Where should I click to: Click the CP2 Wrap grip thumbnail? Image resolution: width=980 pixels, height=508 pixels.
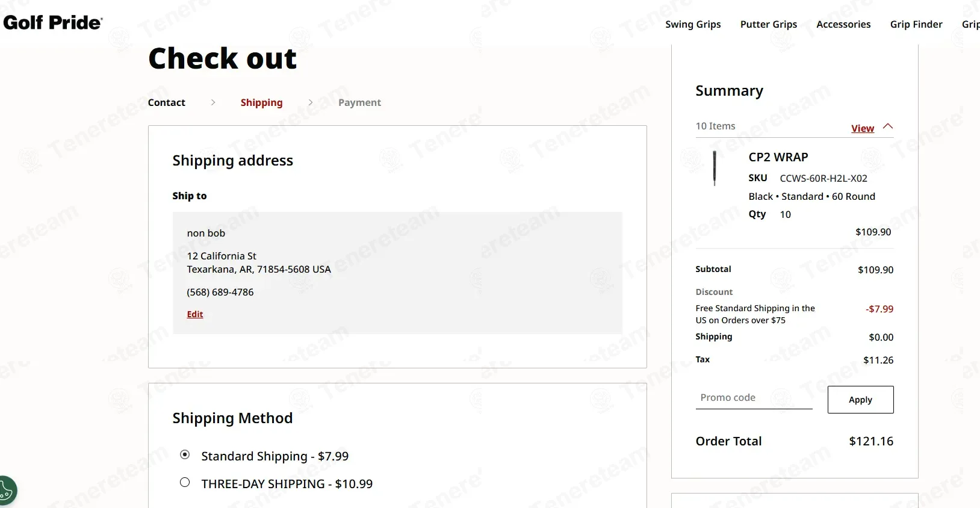click(x=715, y=169)
